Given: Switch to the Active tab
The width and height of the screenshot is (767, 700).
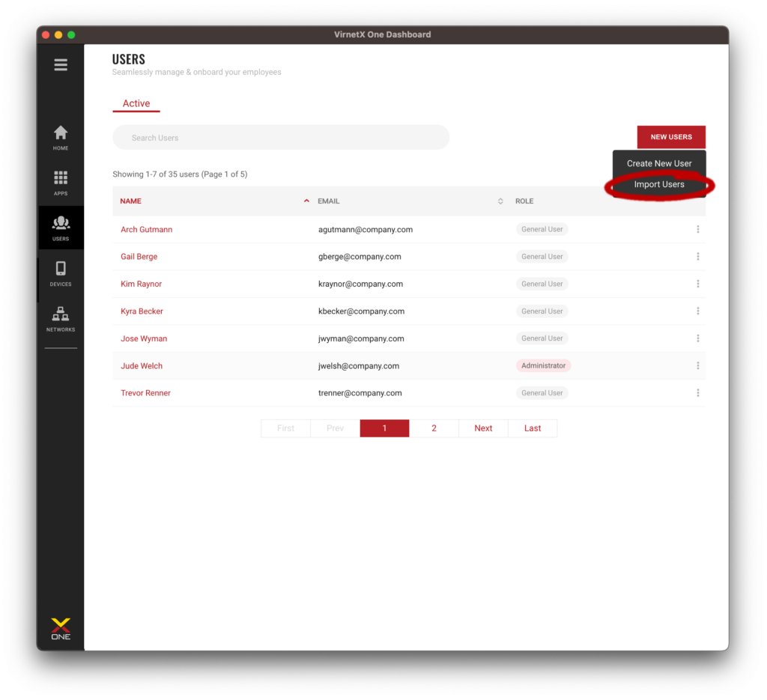Looking at the screenshot, I should pos(136,104).
